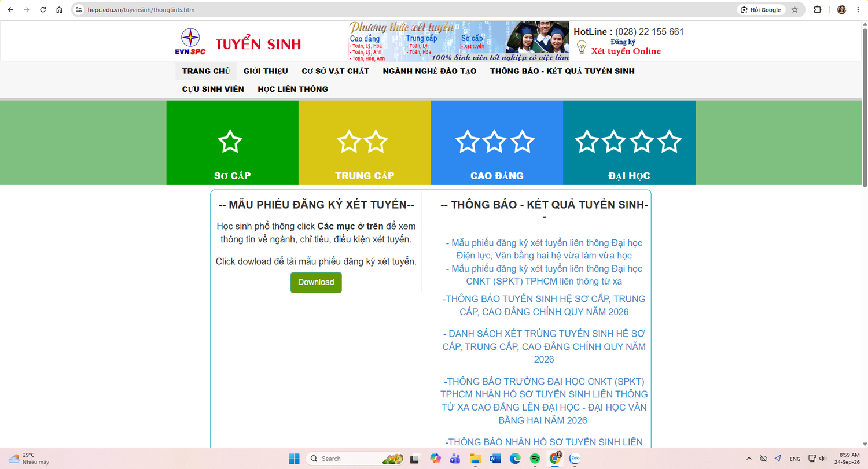Viewport: 868px width, 469px height.
Task: Open the Chrome profile avatar
Action: tap(841, 10)
